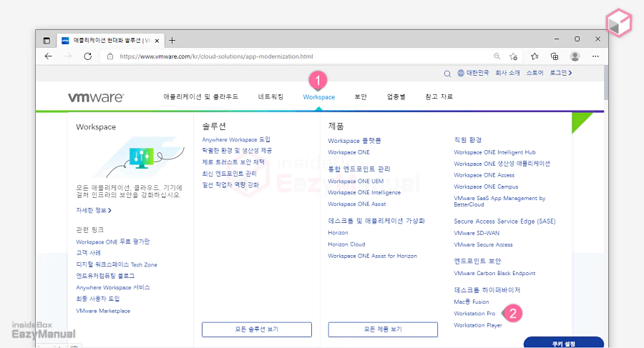Open Workspace ONE Intelligent Hub link

click(495, 152)
